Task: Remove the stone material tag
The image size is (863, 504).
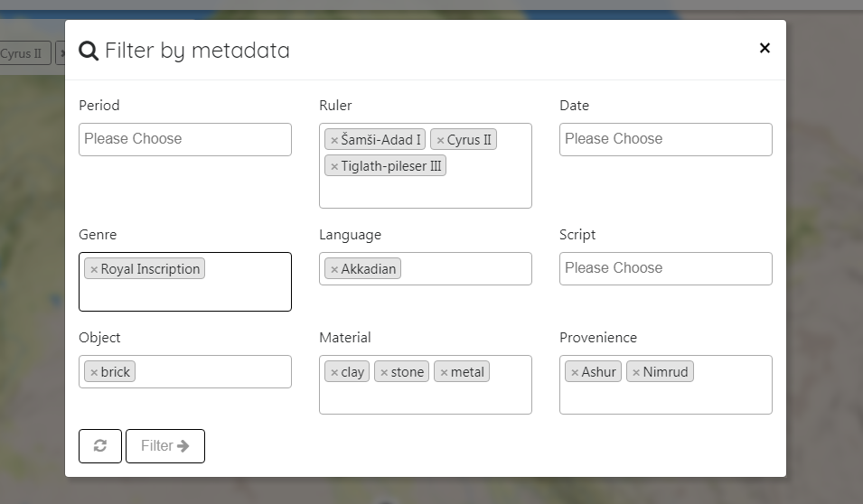Action: point(384,373)
